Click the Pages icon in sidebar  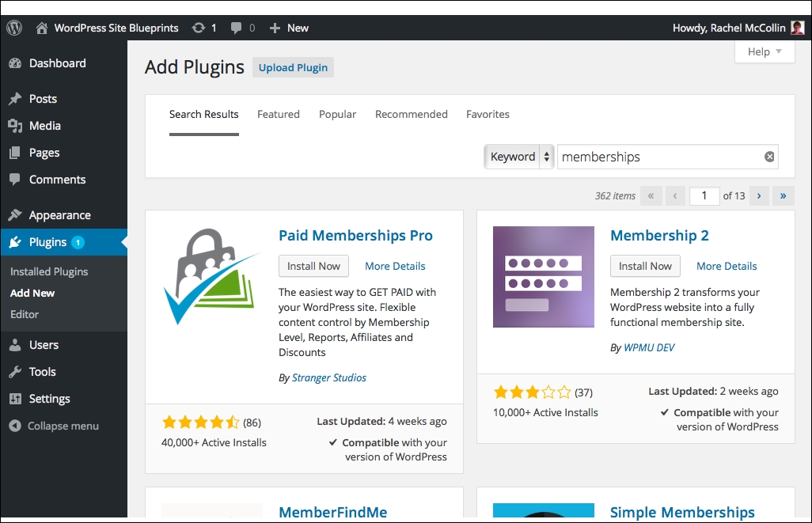[x=15, y=153]
